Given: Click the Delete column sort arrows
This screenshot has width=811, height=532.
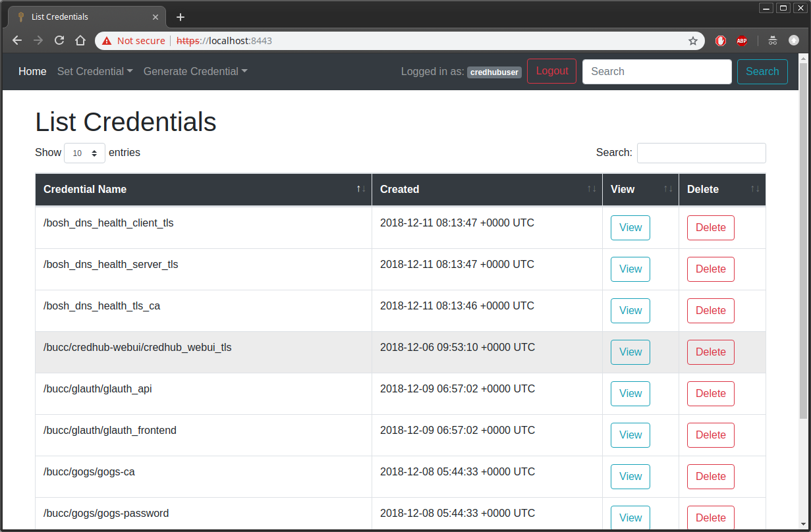Looking at the screenshot, I should click(755, 189).
